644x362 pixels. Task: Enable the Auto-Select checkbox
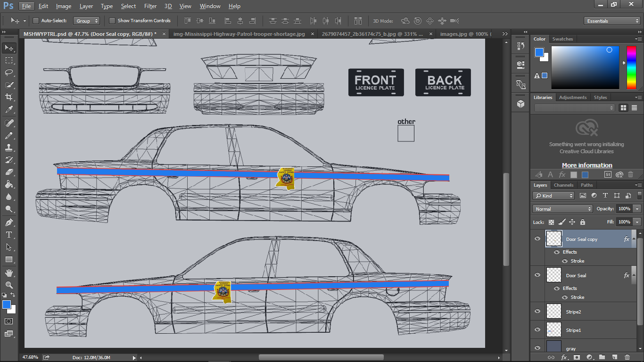click(x=36, y=21)
